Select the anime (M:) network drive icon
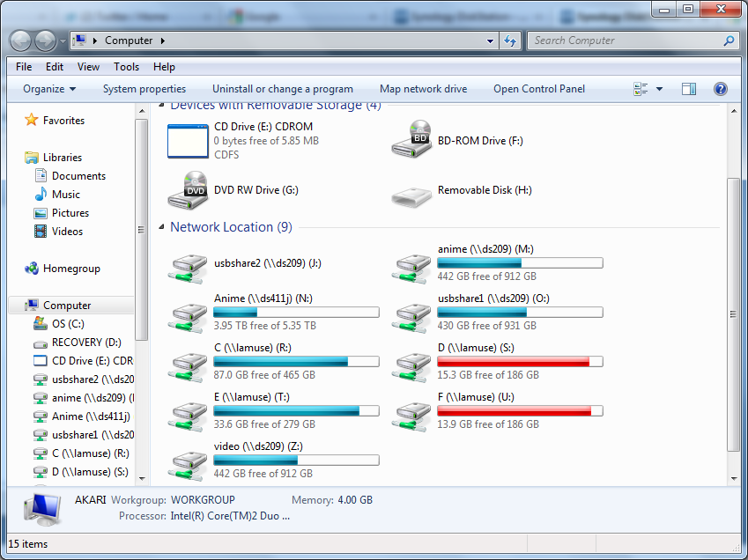This screenshot has height=560, width=748. tap(411, 269)
